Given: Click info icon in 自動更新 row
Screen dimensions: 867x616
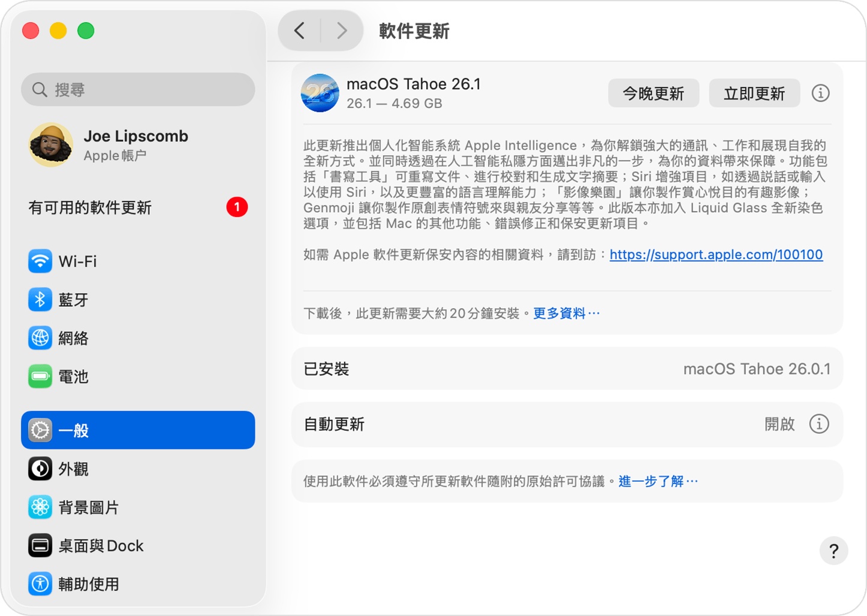Looking at the screenshot, I should click(819, 424).
